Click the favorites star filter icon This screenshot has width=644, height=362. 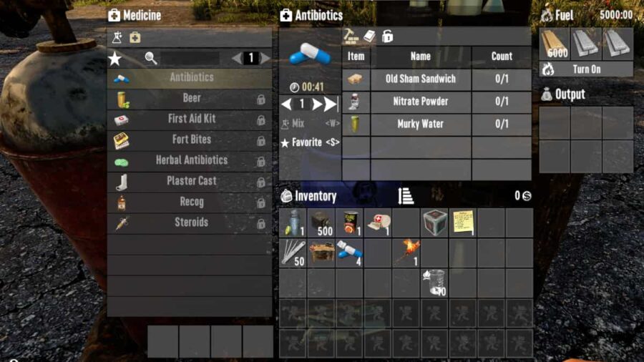point(115,59)
